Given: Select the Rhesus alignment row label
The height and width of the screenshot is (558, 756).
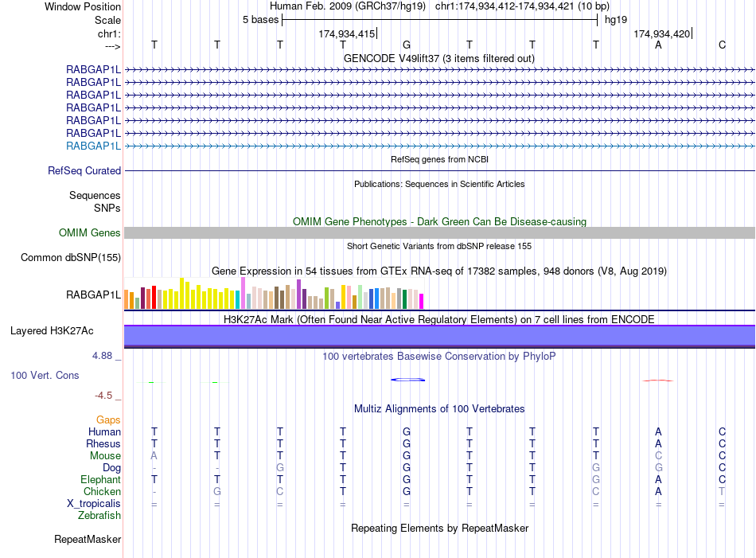Looking at the screenshot, I should (103, 443).
